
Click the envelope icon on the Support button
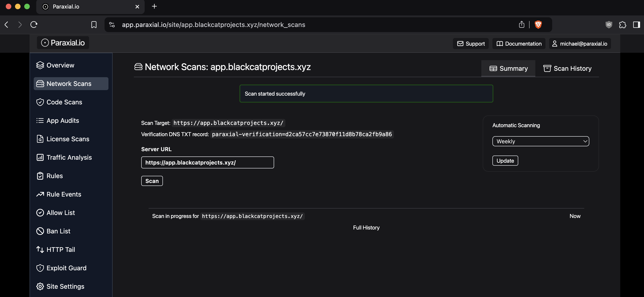tap(460, 44)
